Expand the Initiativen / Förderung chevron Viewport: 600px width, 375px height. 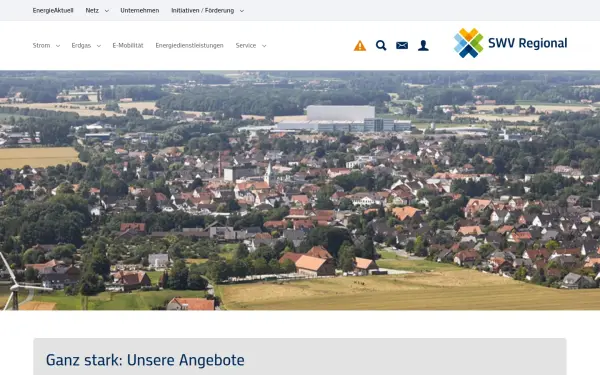[242, 11]
